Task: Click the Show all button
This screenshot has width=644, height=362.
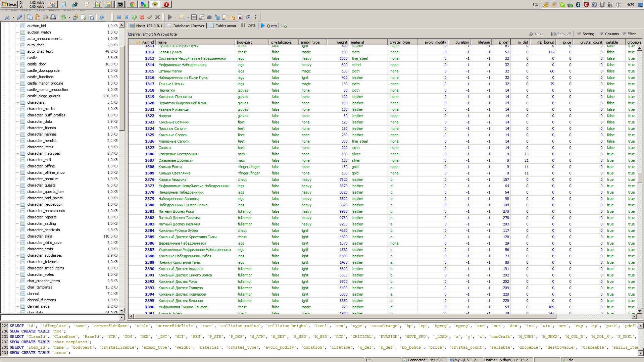Action: click(x=561, y=34)
